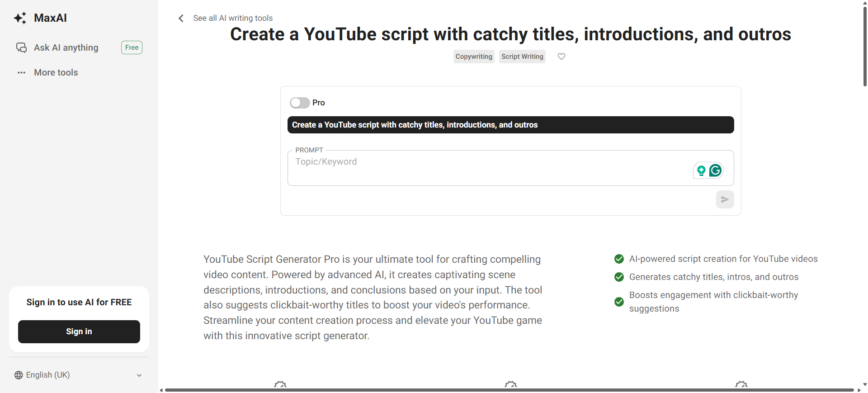Select the Script Writing tag

522,57
